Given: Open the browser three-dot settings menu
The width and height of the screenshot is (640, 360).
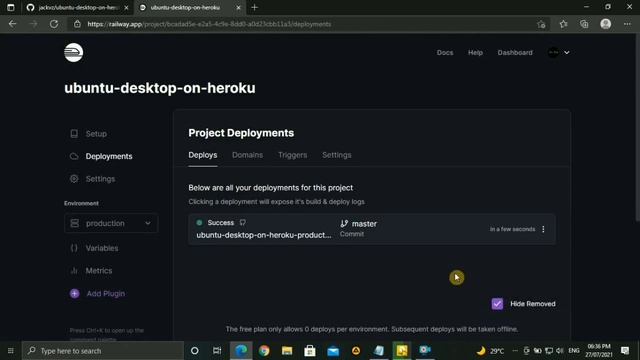Looking at the screenshot, I should [627, 24].
